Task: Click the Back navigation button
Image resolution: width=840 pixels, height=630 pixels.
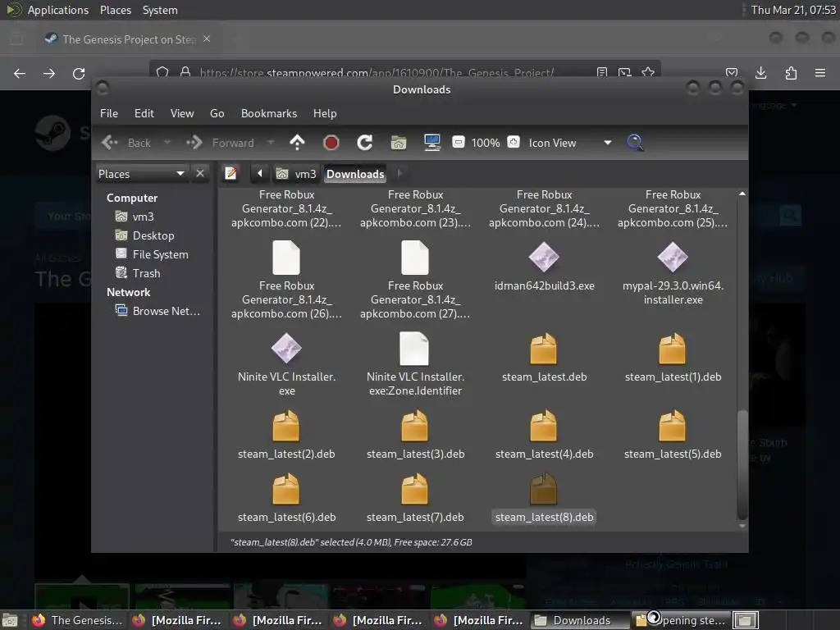Action: pos(126,143)
